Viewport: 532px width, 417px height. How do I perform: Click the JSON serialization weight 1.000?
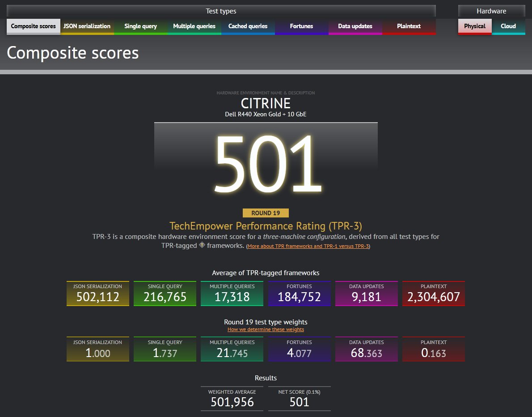(x=98, y=349)
